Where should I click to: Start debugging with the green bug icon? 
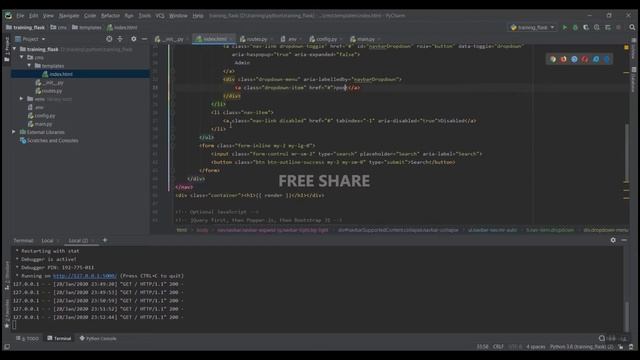pyautogui.click(x=576, y=27)
